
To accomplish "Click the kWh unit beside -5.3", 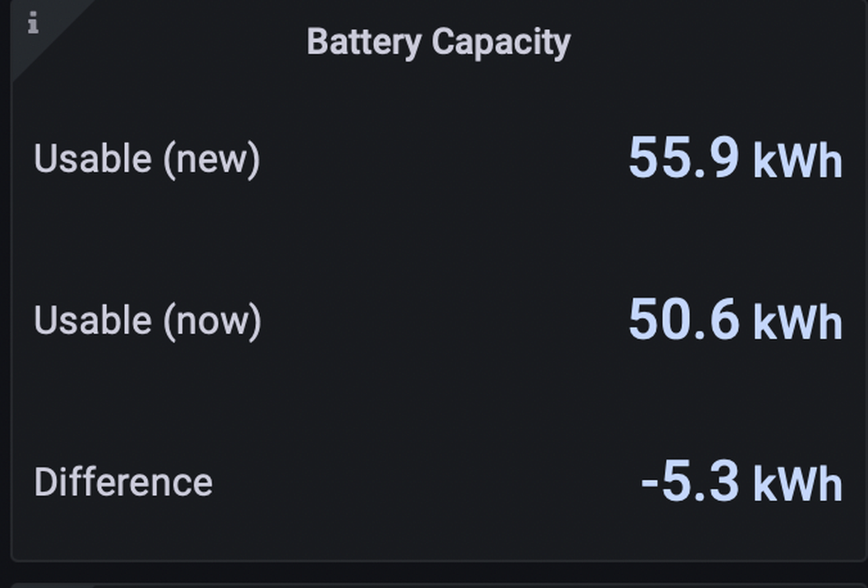I will tap(798, 484).
